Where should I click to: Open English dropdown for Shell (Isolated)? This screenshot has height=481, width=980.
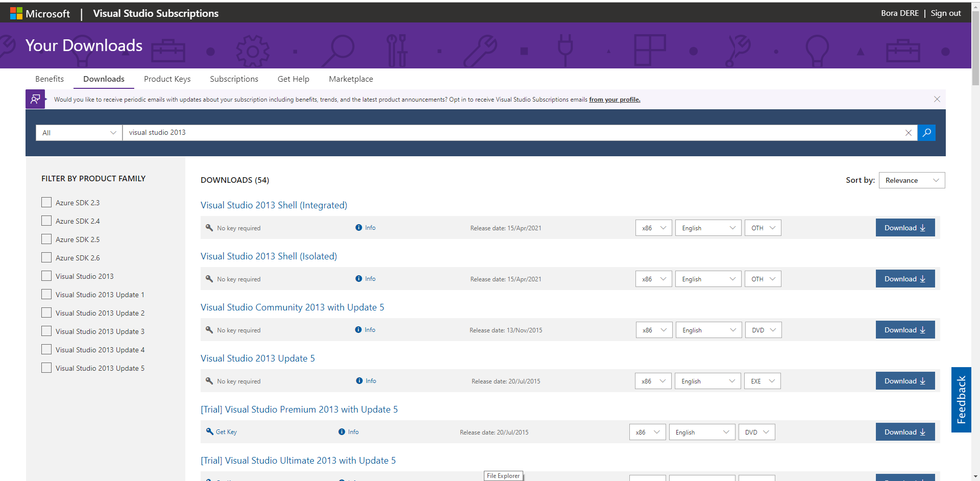tap(708, 279)
